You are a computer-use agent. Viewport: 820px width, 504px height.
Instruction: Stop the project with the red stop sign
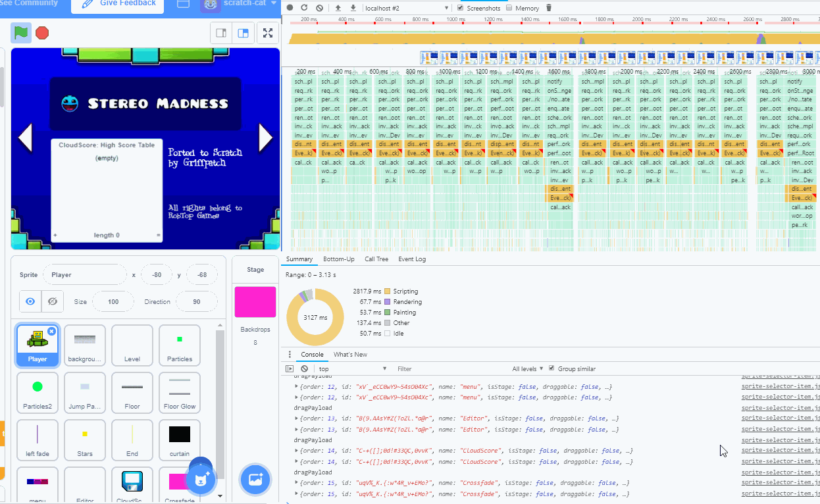coord(42,31)
